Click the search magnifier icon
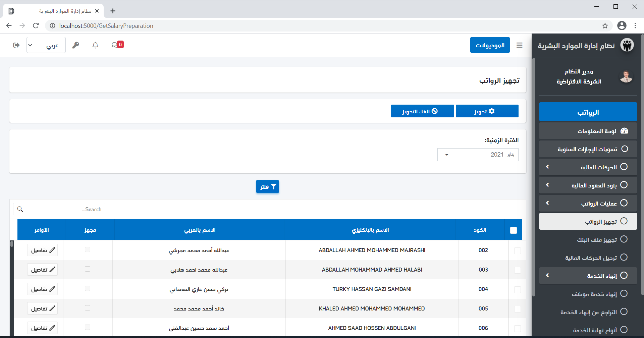644x338 pixels. coord(20,209)
